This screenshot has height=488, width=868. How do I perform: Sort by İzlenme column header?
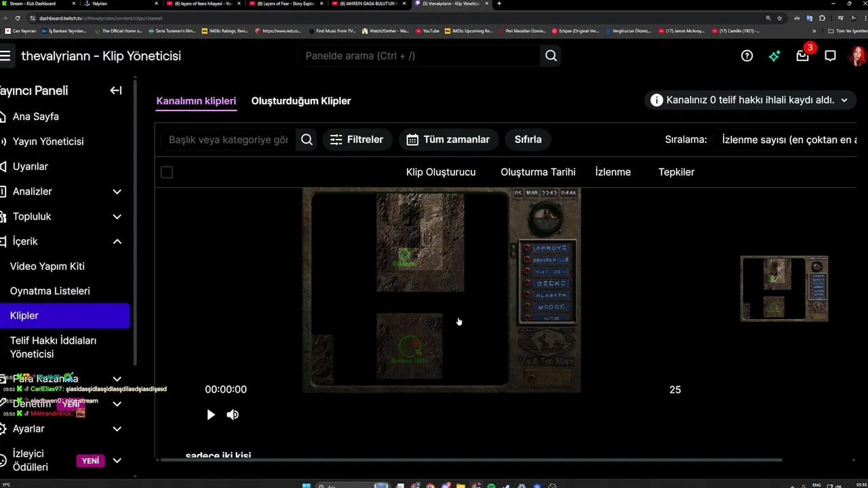613,172
